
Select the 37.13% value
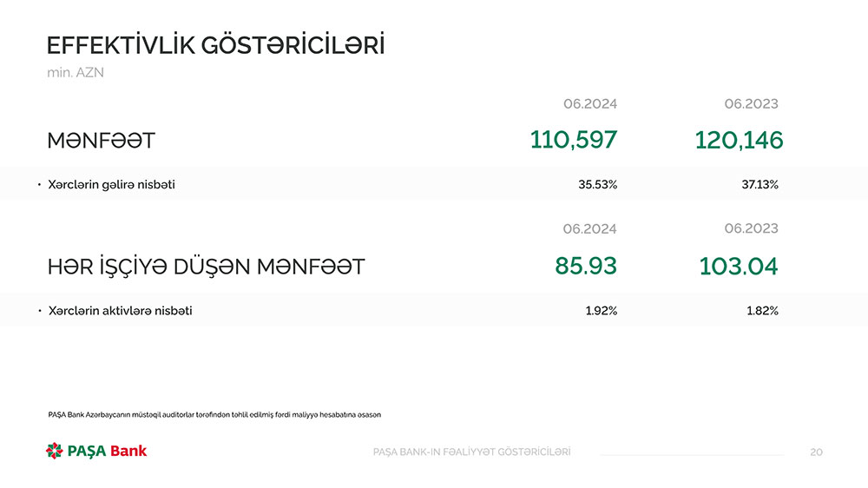click(759, 184)
